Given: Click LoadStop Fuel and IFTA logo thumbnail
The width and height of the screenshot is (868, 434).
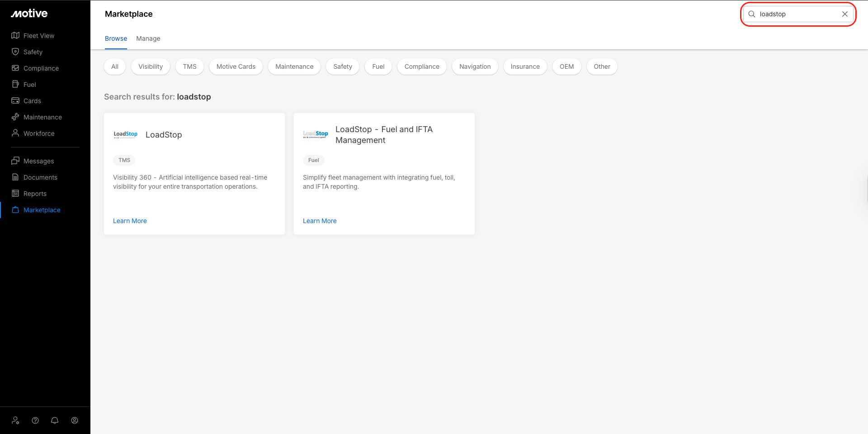Looking at the screenshot, I should (316, 134).
